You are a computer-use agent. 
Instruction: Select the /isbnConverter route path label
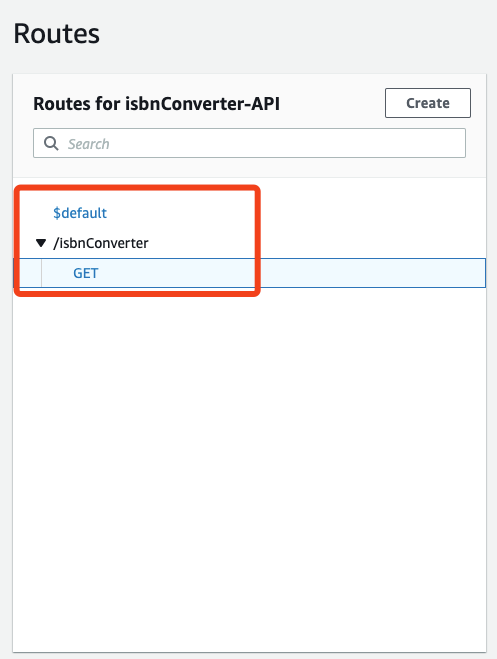coord(101,243)
